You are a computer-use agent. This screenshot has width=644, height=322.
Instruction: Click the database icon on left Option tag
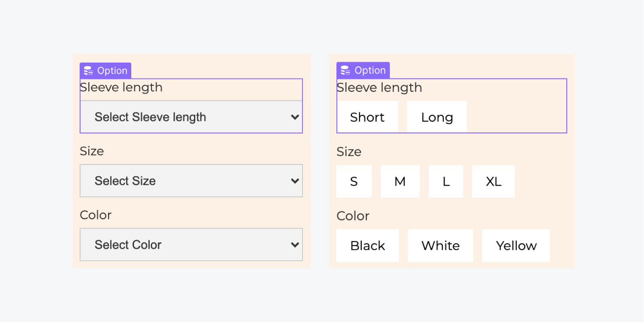[88, 71]
